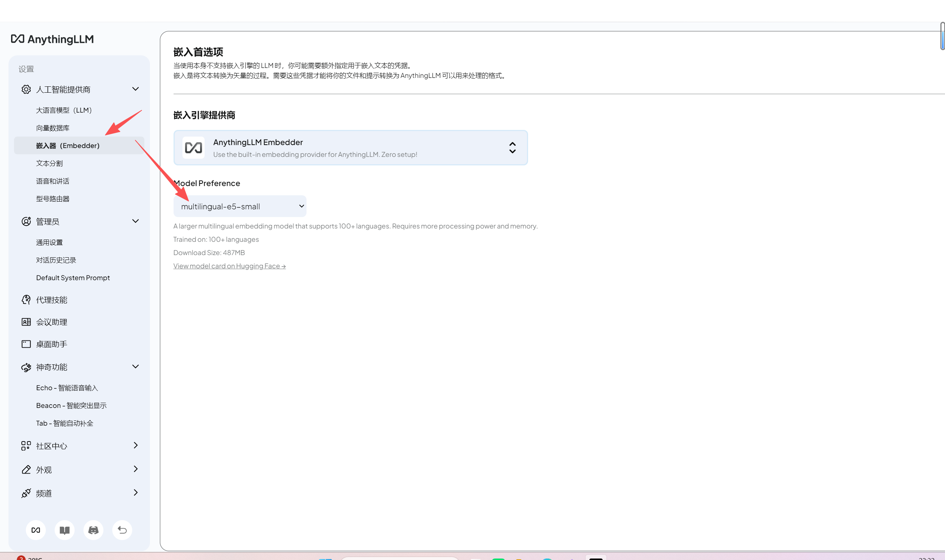Open 通用设置 under 管理员
The width and height of the screenshot is (945, 560).
click(x=49, y=243)
